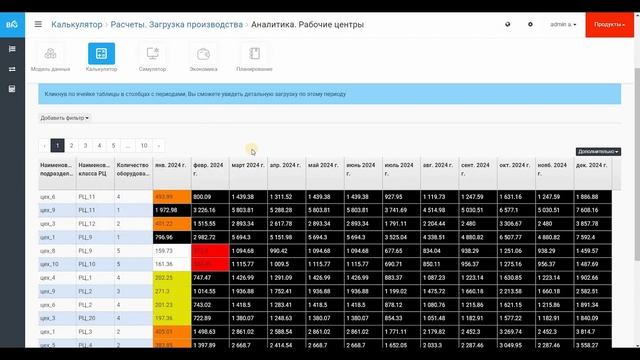Viewport: 640px width, 360px height.
Task: Click the РЦ_12 class cell
Action: point(95,224)
